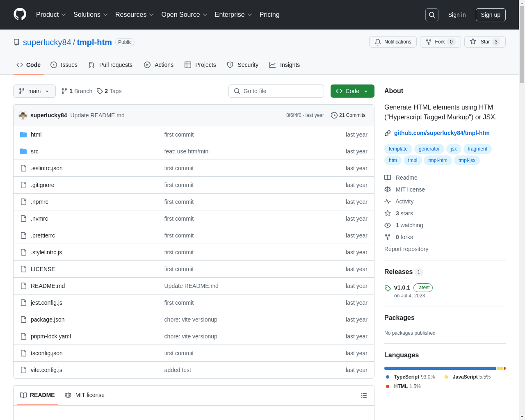Open the superlucky84 owner link
Image resolution: width=525 pixels, height=420 pixels.
click(47, 42)
